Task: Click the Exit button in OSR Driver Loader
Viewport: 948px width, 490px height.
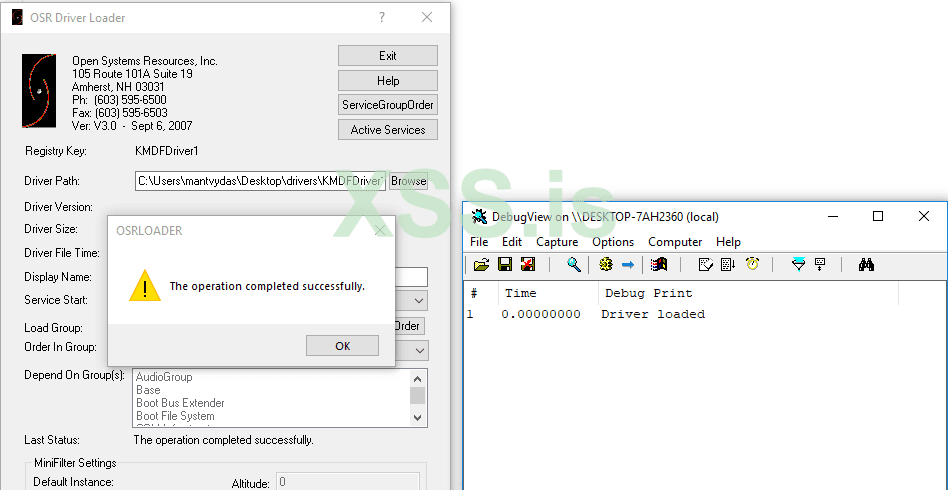Action: [388, 56]
